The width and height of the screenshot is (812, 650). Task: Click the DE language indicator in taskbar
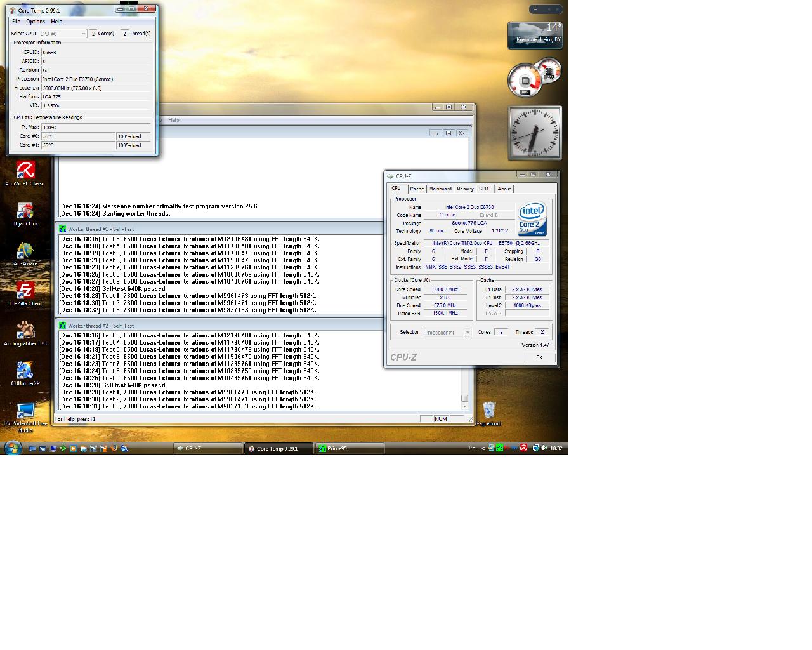click(x=471, y=448)
